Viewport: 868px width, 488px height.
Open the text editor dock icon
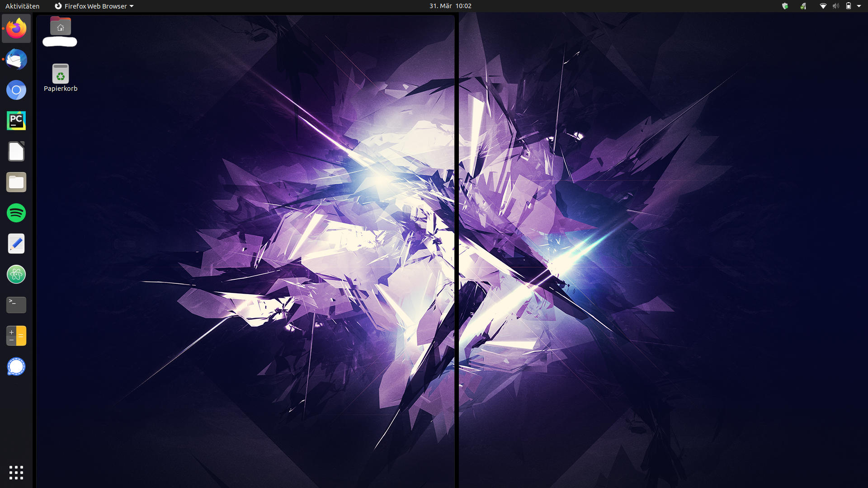(16, 244)
